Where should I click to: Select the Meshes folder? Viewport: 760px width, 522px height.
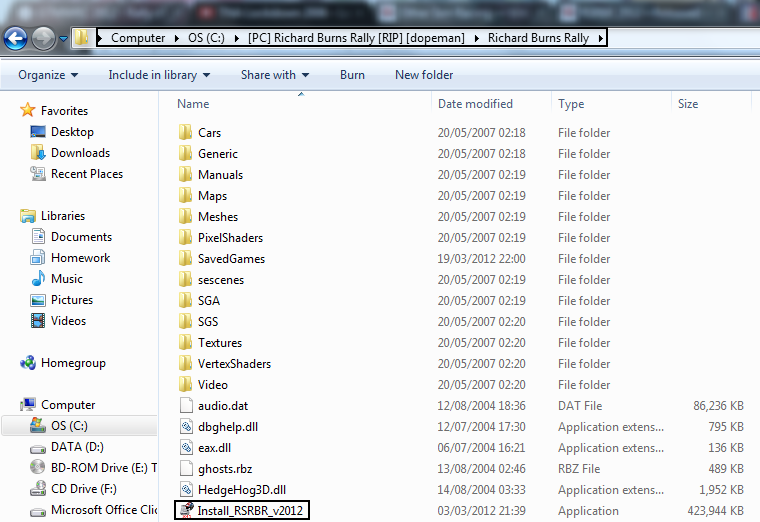point(218,217)
